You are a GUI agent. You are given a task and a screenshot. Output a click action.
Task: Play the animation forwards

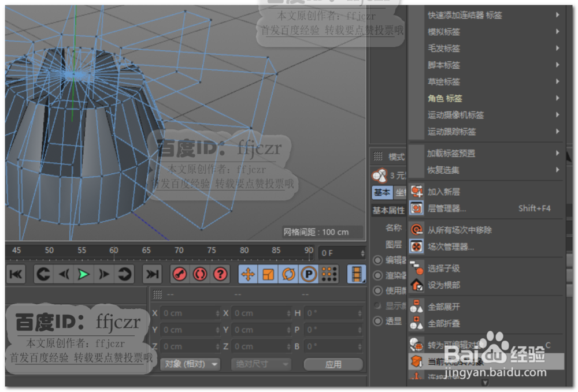84,274
